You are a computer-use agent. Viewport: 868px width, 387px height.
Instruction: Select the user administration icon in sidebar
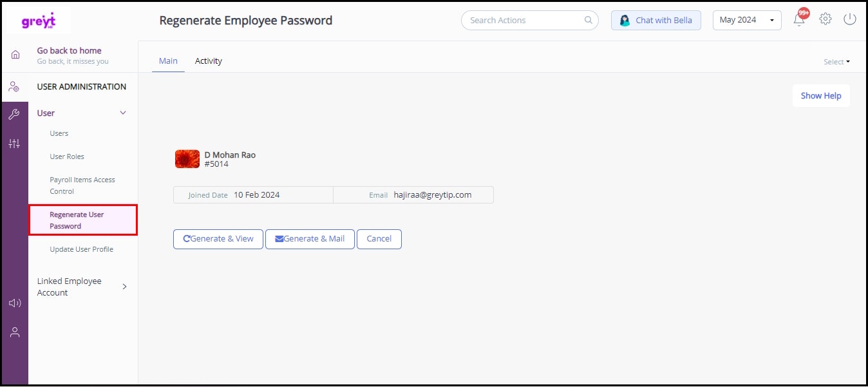click(14, 86)
